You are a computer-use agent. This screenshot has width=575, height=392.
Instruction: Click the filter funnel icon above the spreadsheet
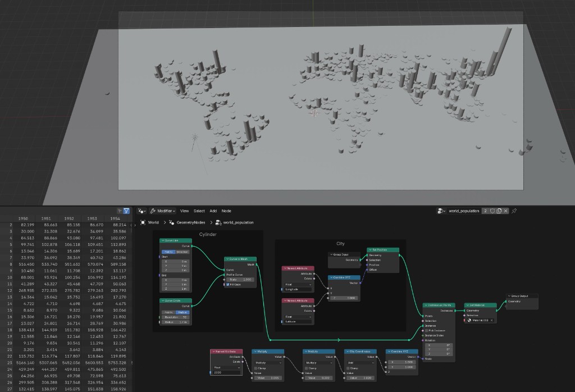click(126, 209)
